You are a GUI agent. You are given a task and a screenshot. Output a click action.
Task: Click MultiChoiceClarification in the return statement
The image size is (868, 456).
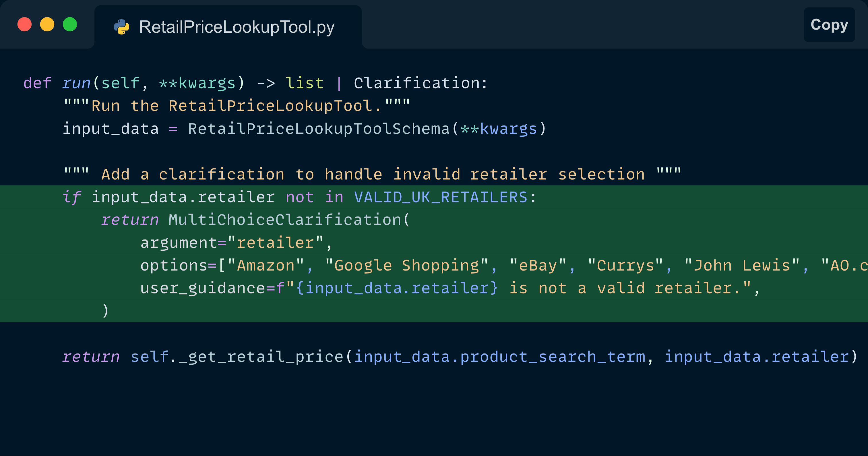click(x=285, y=220)
